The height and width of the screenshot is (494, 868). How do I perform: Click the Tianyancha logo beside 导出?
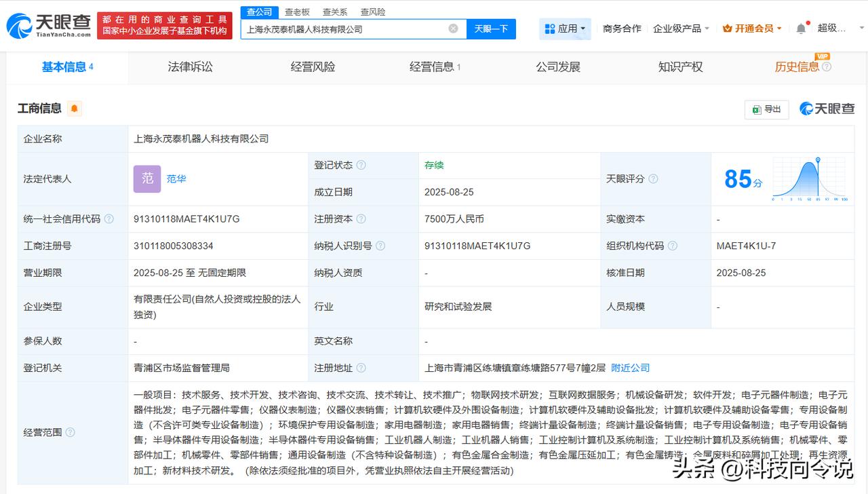coord(827,109)
